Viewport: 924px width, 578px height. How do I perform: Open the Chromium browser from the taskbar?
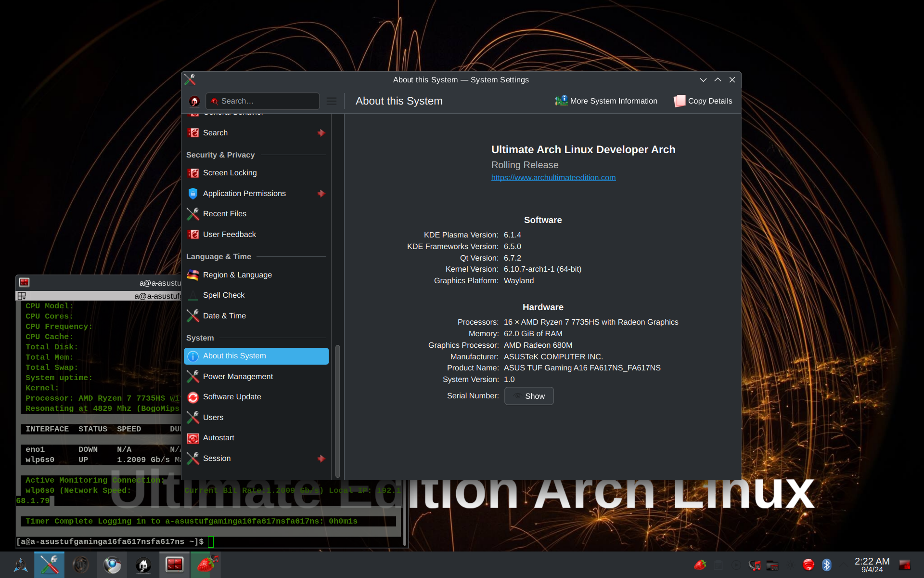click(x=112, y=565)
